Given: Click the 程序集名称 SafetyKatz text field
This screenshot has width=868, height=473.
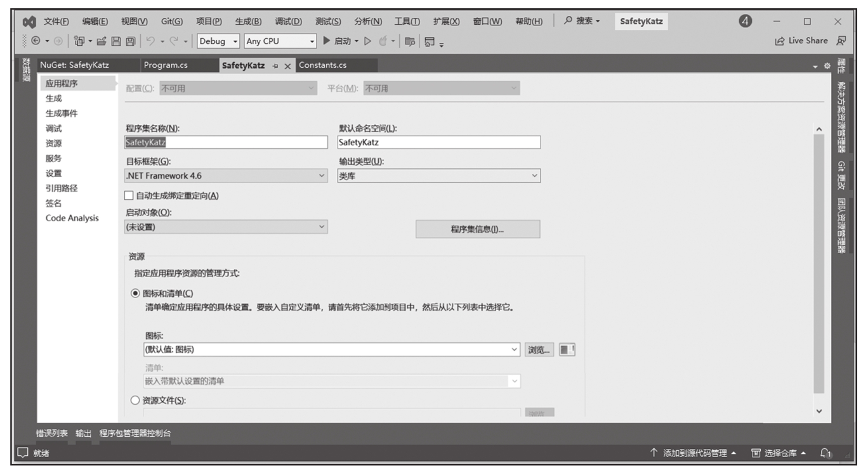Looking at the screenshot, I should tap(226, 142).
